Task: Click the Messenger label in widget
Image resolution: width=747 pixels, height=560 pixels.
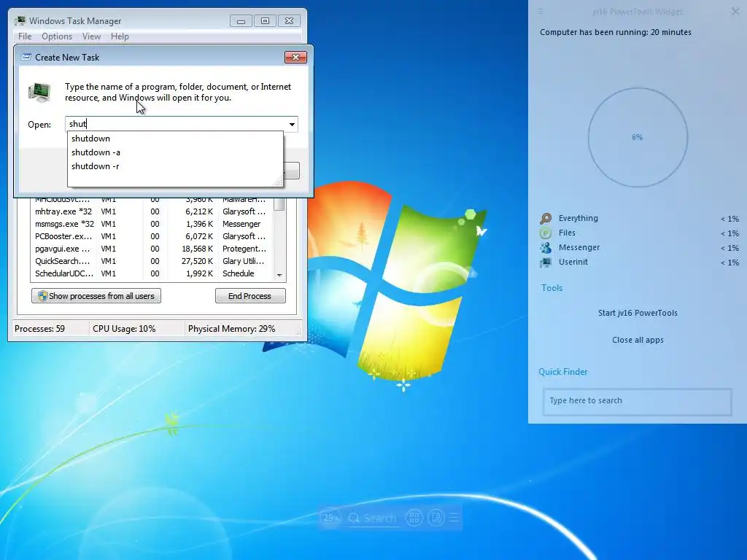Action: click(578, 247)
